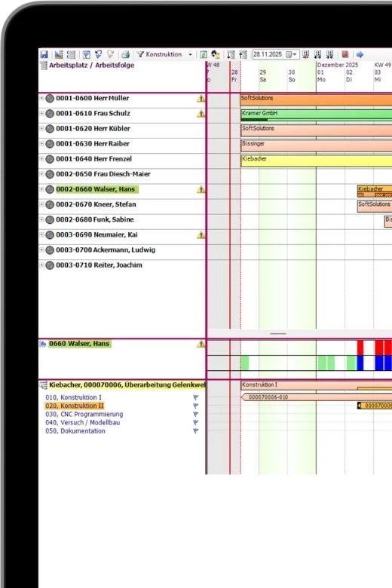Expand row 0003-0710 Reiter, Joachim
Viewport: 392px width, 588px height.
41,265
